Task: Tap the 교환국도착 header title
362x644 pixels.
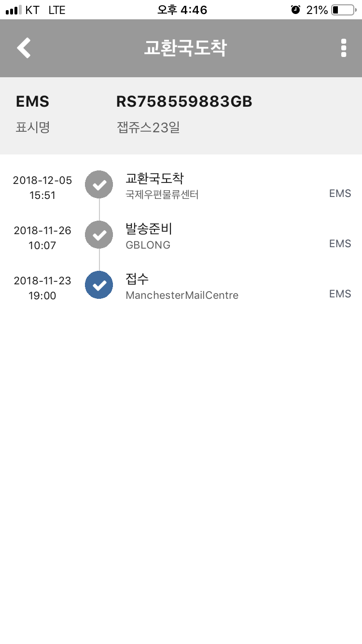Action: click(x=185, y=48)
